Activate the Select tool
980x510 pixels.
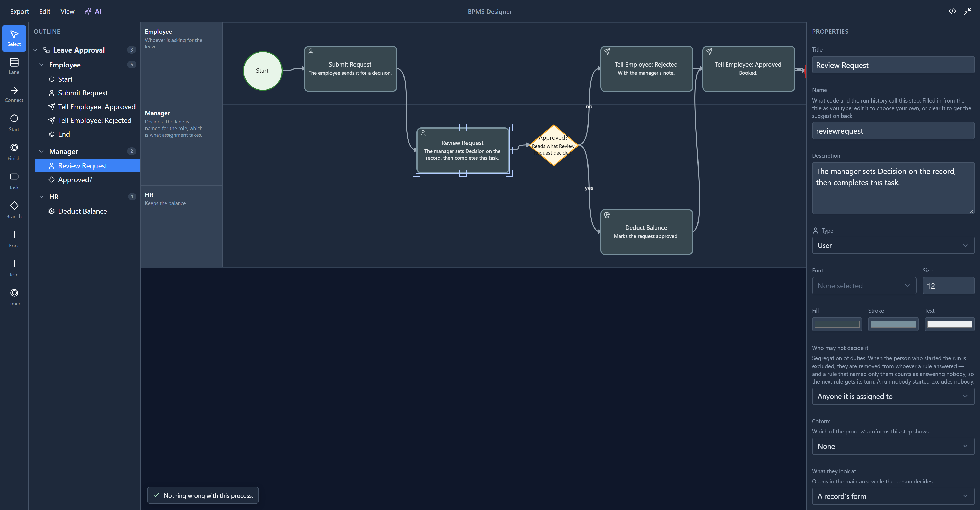click(14, 39)
